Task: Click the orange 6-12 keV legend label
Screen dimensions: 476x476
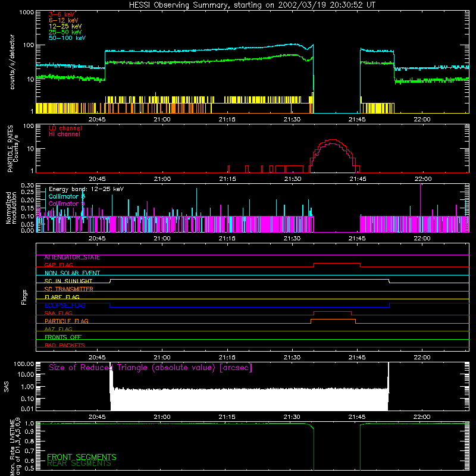Action: (x=64, y=20)
